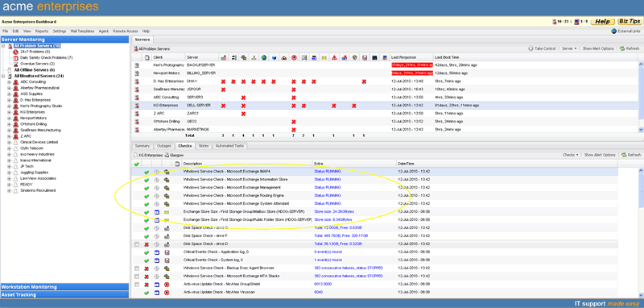Expand the ABC Consulting tree node
This screenshot has width=644, height=308.
pyautogui.click(x=9, y=81)
